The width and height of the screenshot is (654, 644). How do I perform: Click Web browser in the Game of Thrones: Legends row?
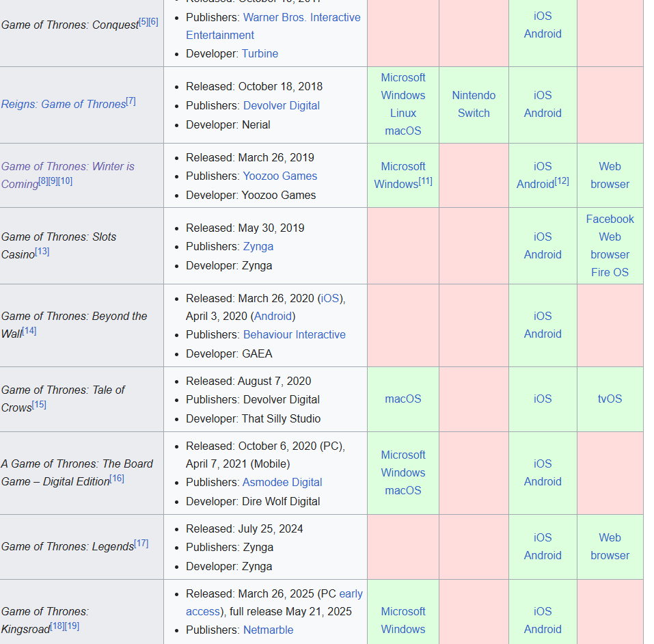(x=610, y=547)
